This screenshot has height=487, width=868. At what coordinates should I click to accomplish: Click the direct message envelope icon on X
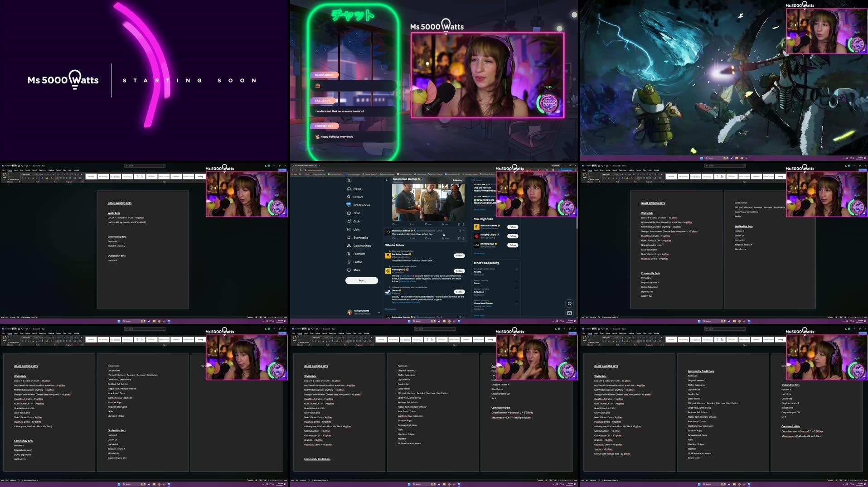click(x=569, y=313)
